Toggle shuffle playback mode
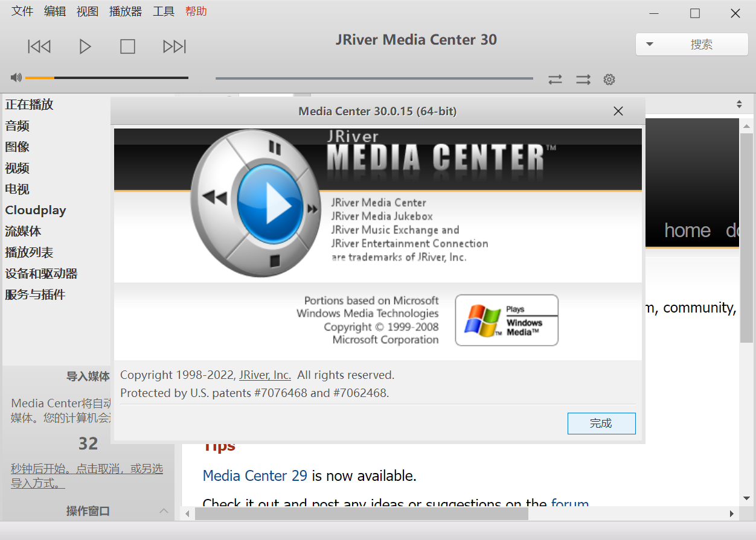 tap(555, 79)
